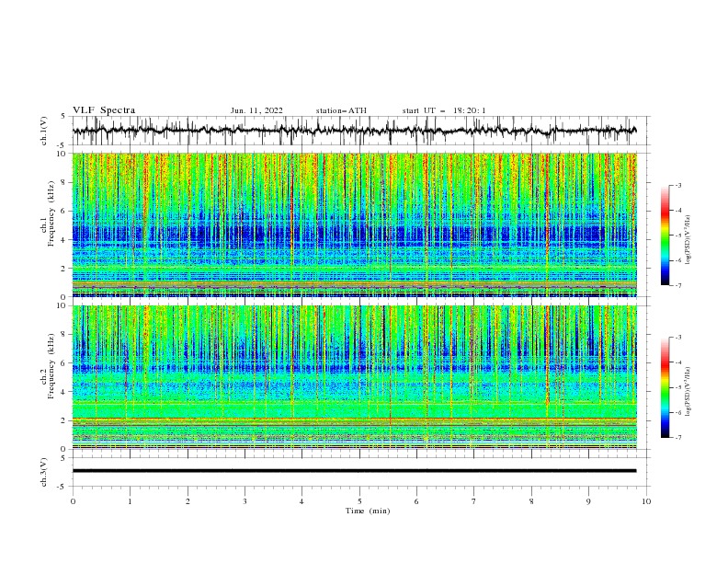Image resolution: width=728 pixels, height=563 pixels.
Task: Click the ch.1 voltage waveform trace
Action: [x=354, y=131]
